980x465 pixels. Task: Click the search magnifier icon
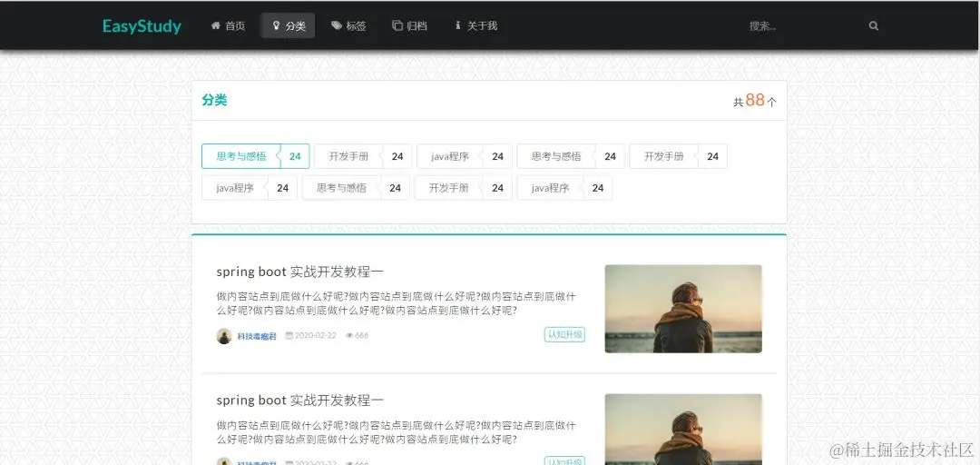click(x=873, y=25)
